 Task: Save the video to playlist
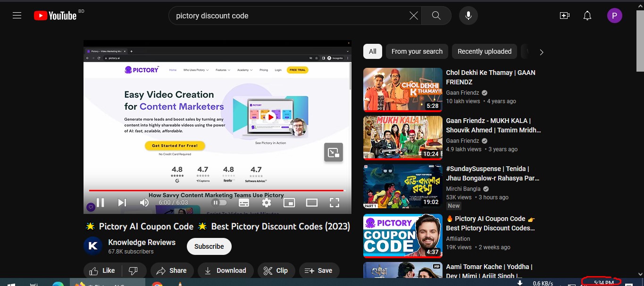coord(319,270)
